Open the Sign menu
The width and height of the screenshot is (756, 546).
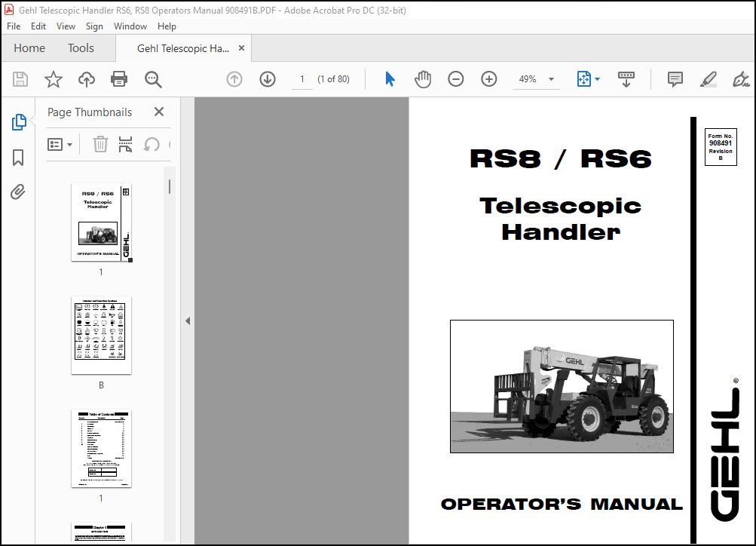(94, 26)
